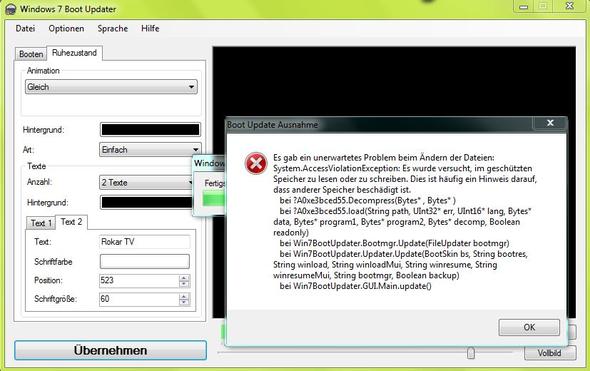Viewport: 590px width, 371px height.
Task: Click the Win7BootUpdater.GUI.Main.update() stack line
Action: click(x=356, y=286)
